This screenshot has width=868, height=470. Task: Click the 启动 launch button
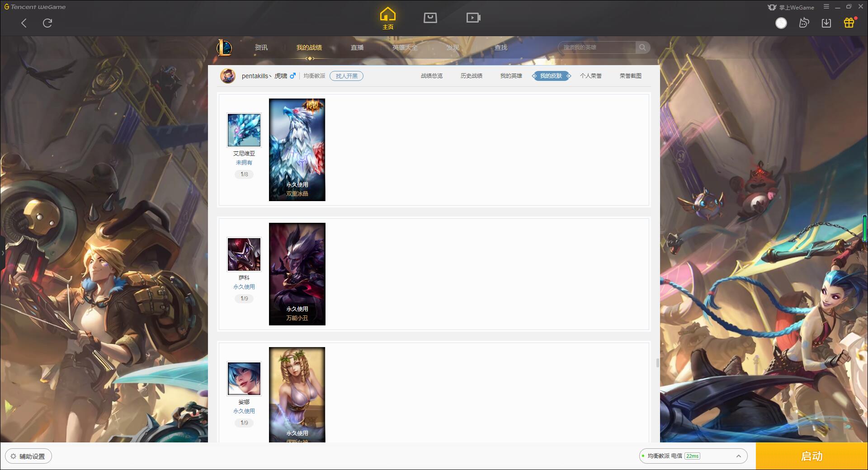coord(811,456)
